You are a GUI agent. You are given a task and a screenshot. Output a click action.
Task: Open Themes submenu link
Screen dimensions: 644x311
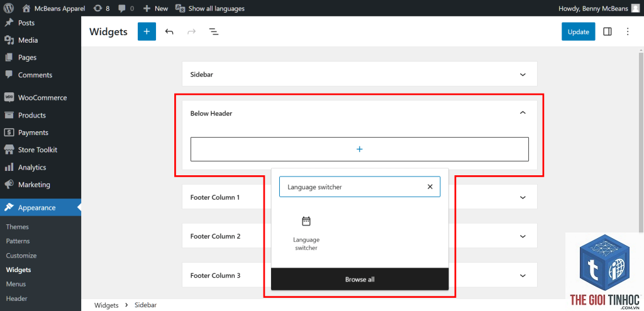pos(17,227)
